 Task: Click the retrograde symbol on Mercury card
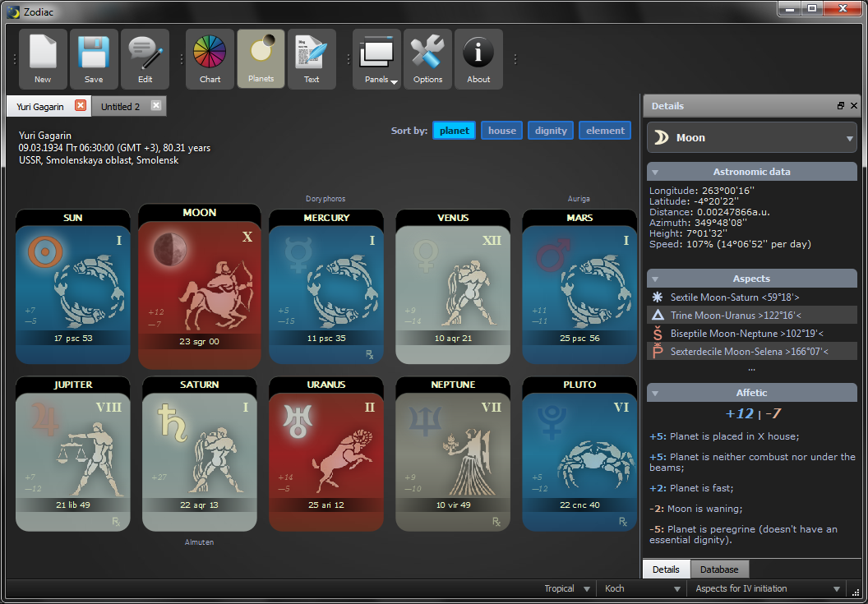coord(370,354)
